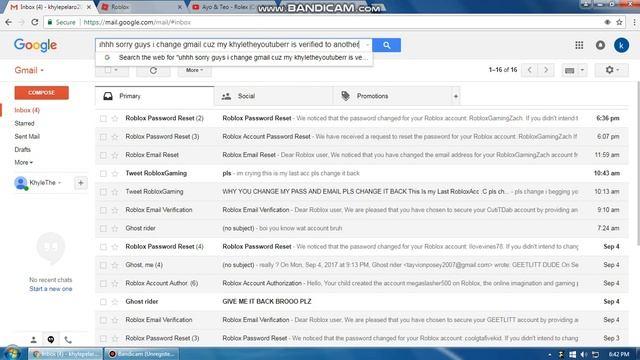Check the 10:13 am Tweet RobloxGaming email
Image resolution: width=640 pixels, height=360 pixels.
(x=103, y=192)
